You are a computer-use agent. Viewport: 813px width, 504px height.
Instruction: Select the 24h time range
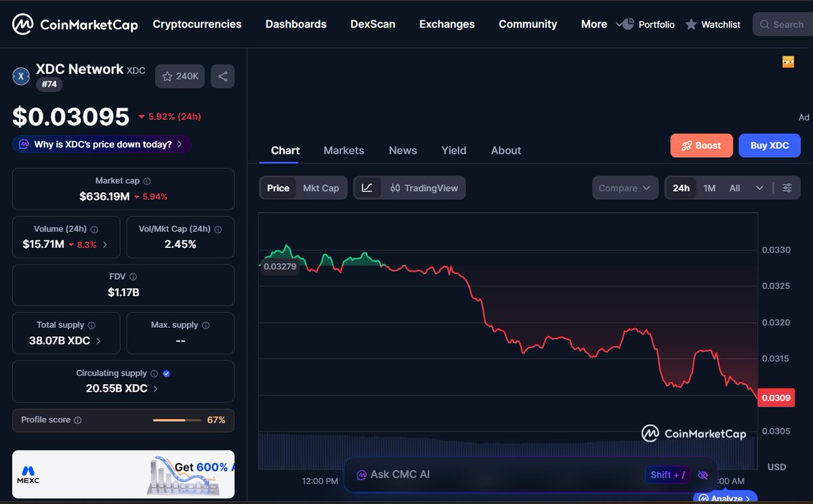pos(681,188)
